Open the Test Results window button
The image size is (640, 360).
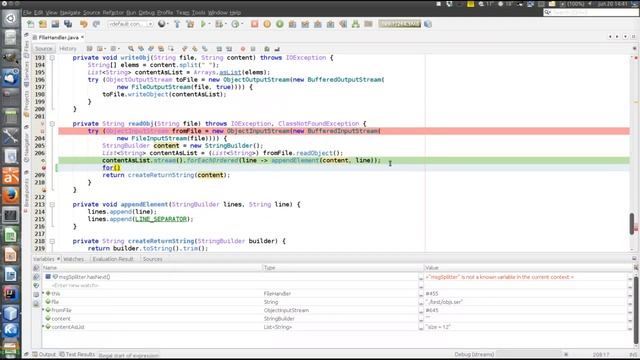(77, 354)
